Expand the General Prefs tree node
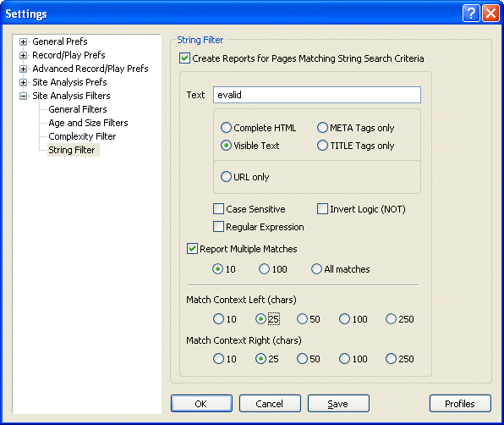The height and width of the screenshot is (425, 504). click(x=23, y=41)
